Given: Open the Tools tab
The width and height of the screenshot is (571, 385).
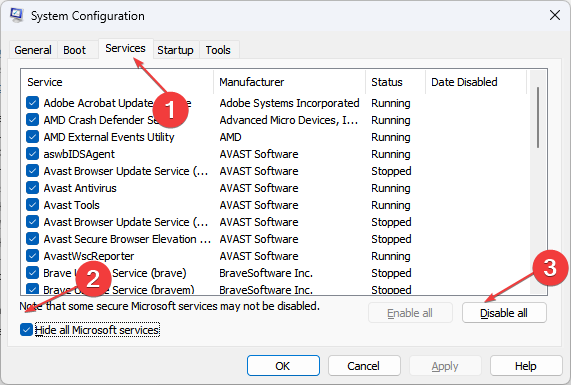Looking at the screenshot, I should 218,50.
